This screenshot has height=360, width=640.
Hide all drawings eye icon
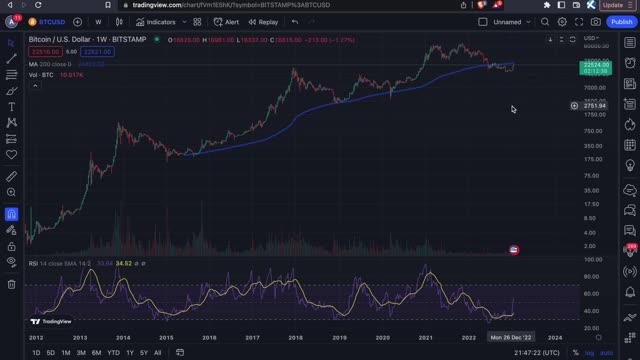click(11, 262)
